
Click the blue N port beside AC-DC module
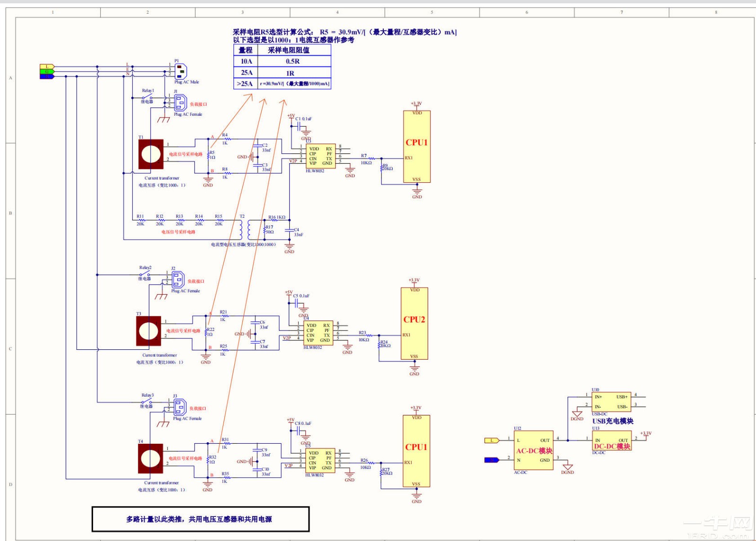click(492, 460)
